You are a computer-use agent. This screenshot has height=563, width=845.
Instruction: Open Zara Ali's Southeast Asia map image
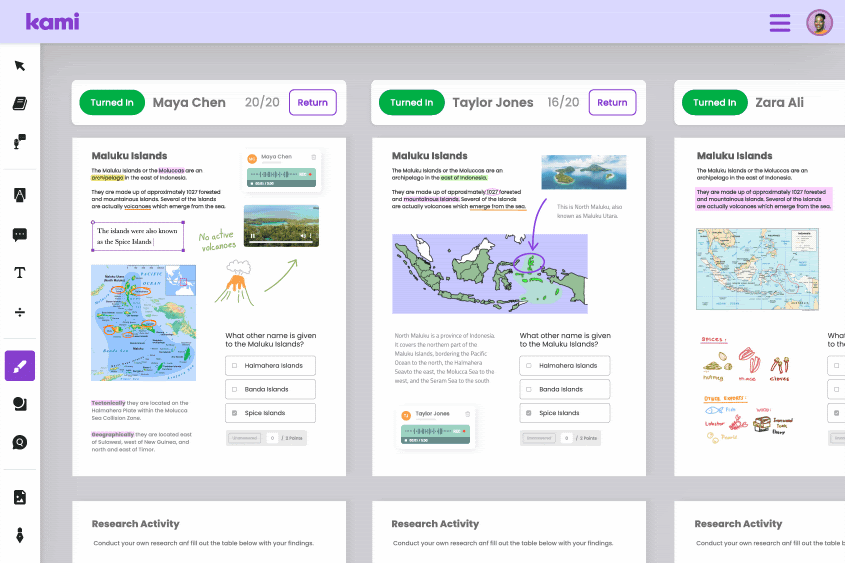tap(757, 269)
